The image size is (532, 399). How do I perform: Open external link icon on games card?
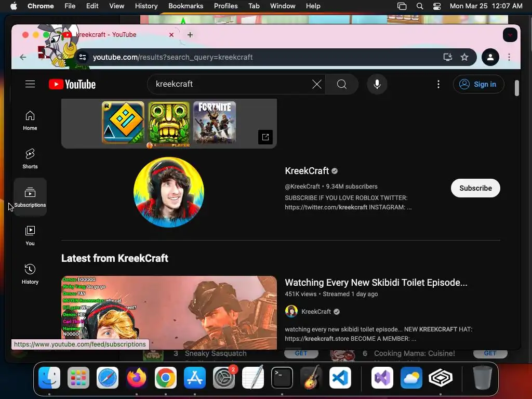[265, 137]
